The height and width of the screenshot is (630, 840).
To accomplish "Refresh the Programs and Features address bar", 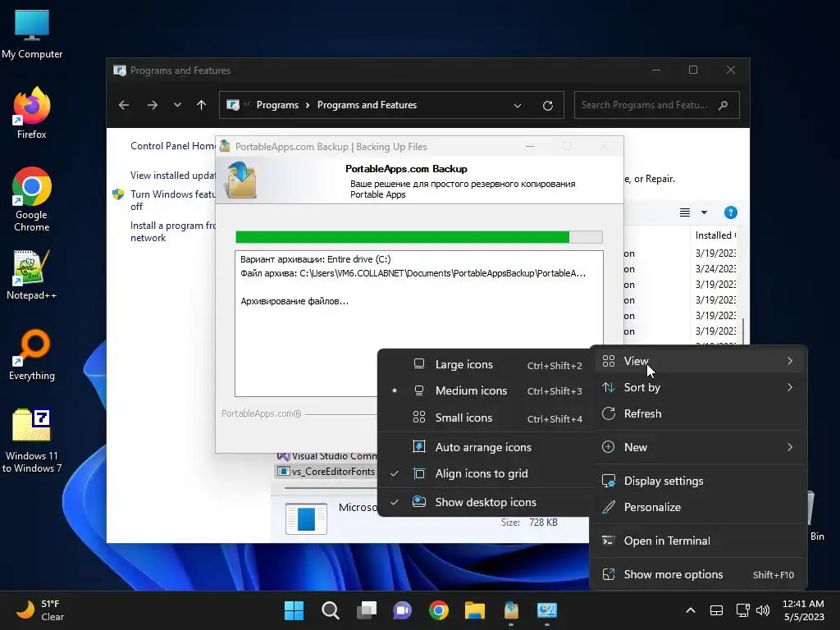I will pos(547,106).
